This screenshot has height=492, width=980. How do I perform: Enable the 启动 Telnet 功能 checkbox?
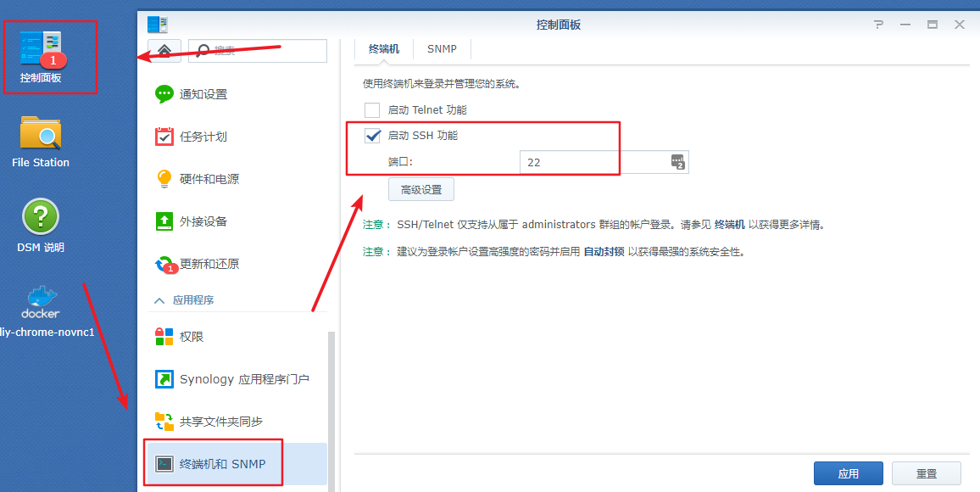pos(372,110)
